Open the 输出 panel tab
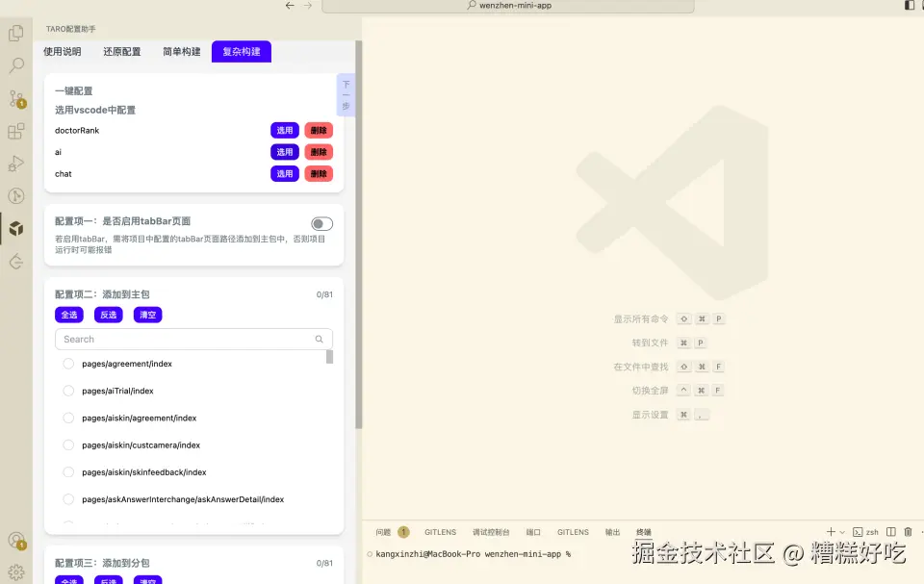The height and width of the screenshot is (584, 924). (x=613, y=532)
